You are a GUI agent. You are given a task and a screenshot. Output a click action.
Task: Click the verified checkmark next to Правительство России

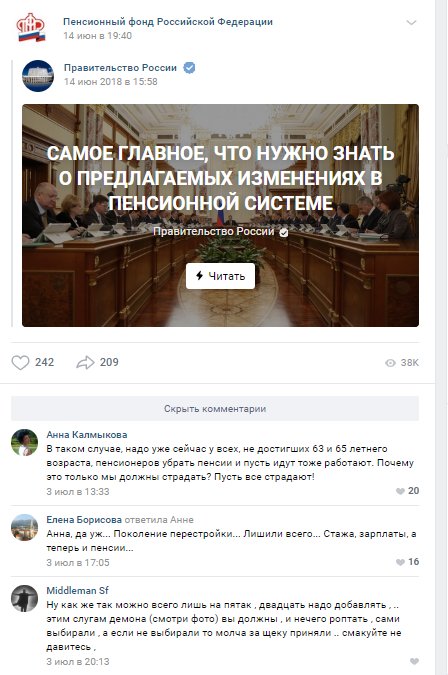[x=189, y=68]
